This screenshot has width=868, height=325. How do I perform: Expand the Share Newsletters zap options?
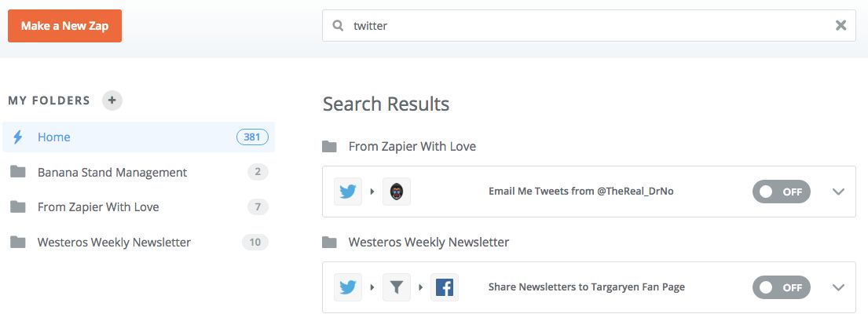[x=838, y=287]
